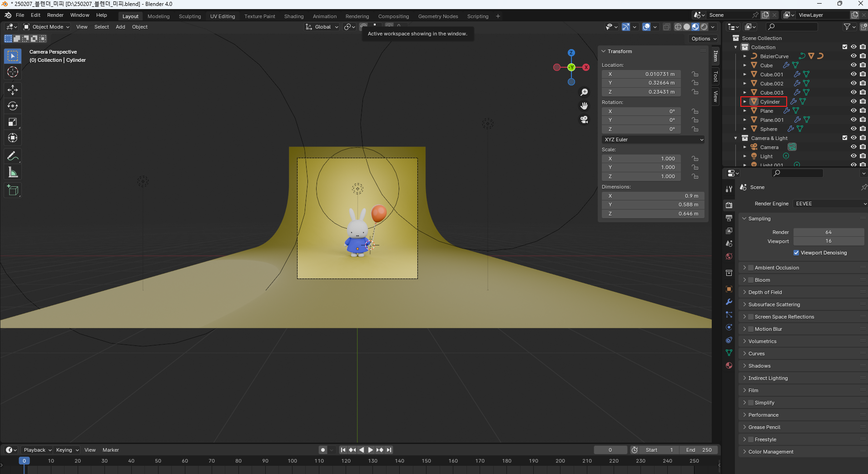Viewport: 868px width, 474px height.
Task: Enable the Screen Space Reflections checkbox
Action: pyautogui.click(x=751, y=317)
